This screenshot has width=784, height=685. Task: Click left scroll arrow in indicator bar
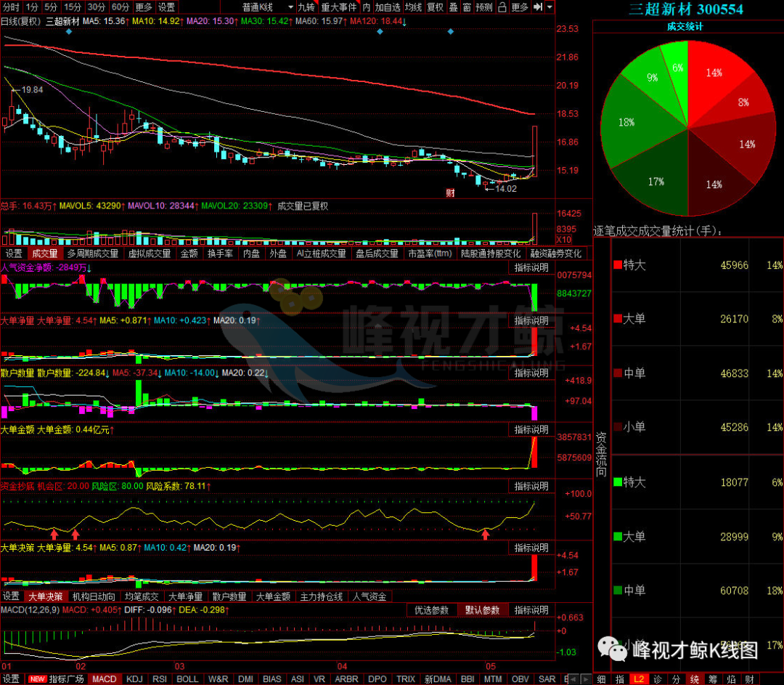tap(573, 679)
